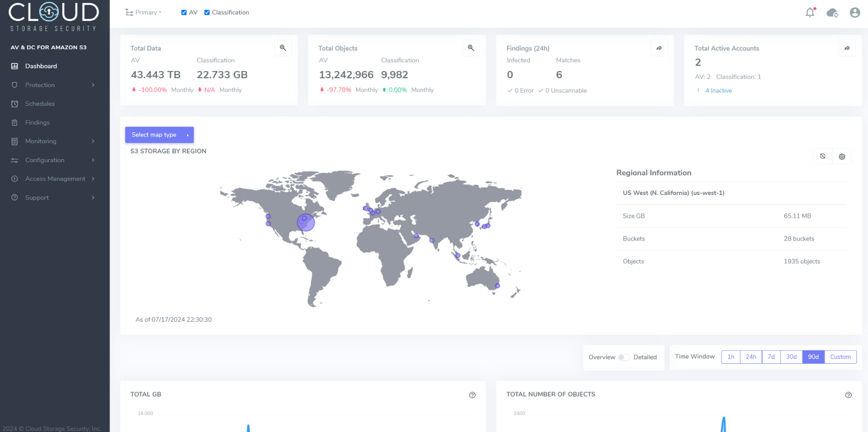Click the Findings clipboard icon

(x=14, y=123)
